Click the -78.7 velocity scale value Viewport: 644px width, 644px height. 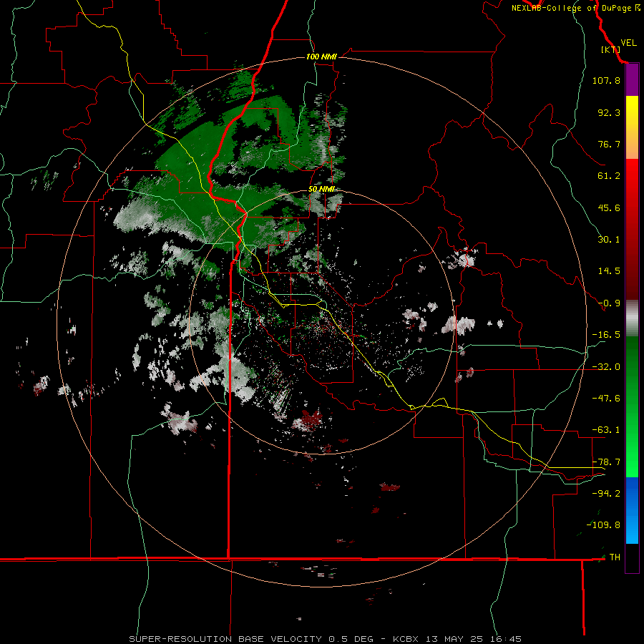606,462
